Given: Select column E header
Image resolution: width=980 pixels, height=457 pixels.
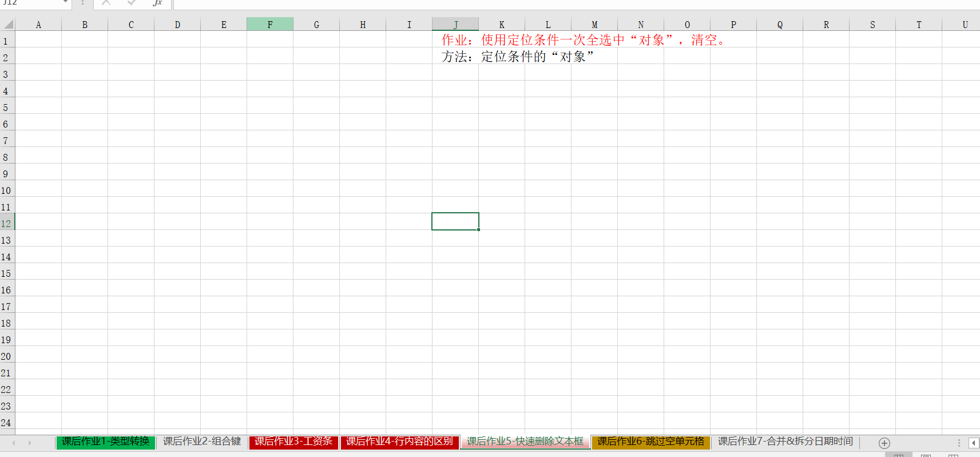Looking at the screenshot, I should pos(224,25).
